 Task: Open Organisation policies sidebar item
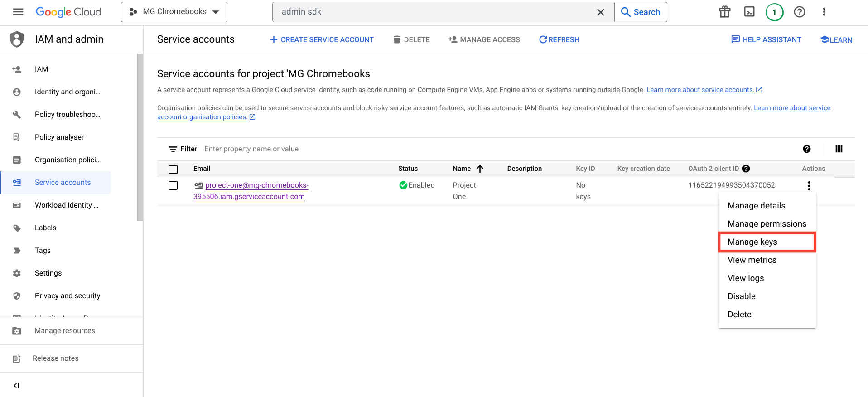pos(55,160)
